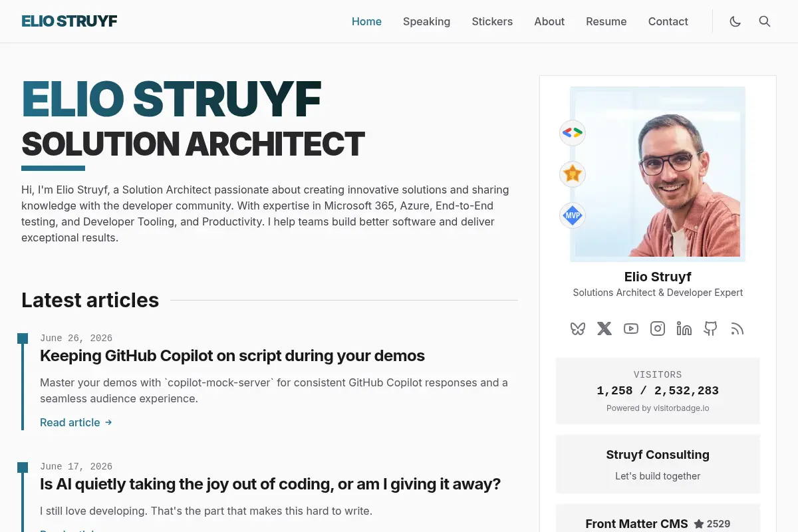Click the Elio Struyf name under photo
This screenshot has width=798, height=532.
(658, 277)
